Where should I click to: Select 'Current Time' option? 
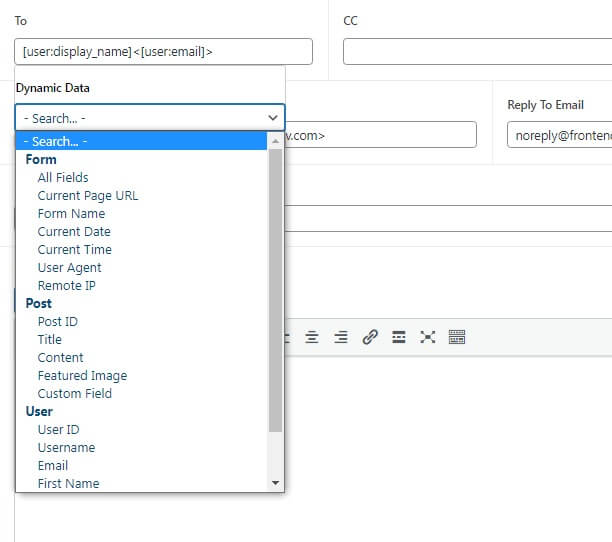click(141, 249)
